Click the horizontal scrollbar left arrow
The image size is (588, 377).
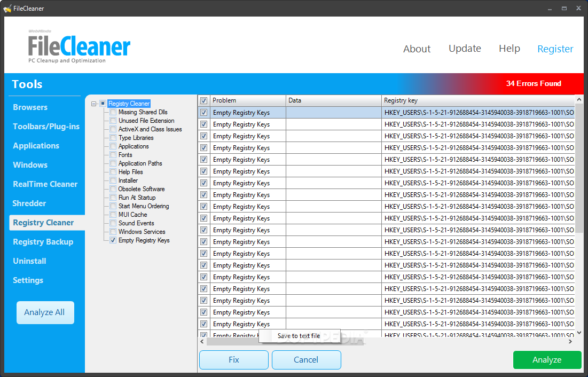click(x=202, y=342)
